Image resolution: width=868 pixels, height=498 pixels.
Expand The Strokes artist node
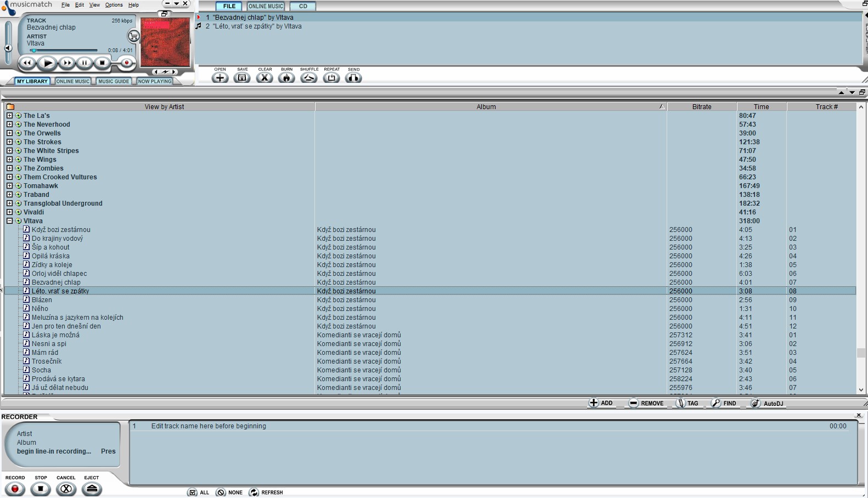click(9, 142)
